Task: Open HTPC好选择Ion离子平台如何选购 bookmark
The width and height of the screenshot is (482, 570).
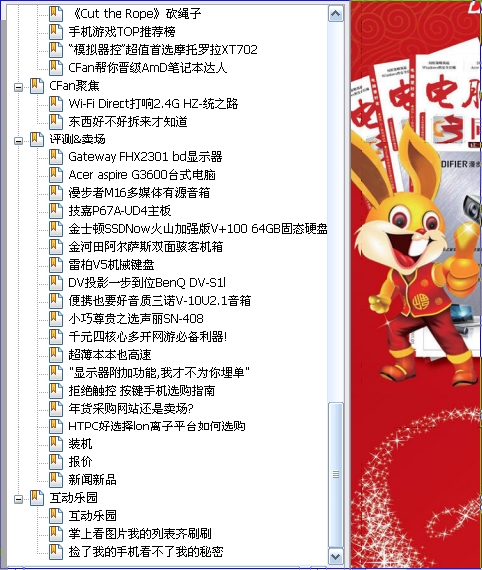Action: click(x=157, y=426)
